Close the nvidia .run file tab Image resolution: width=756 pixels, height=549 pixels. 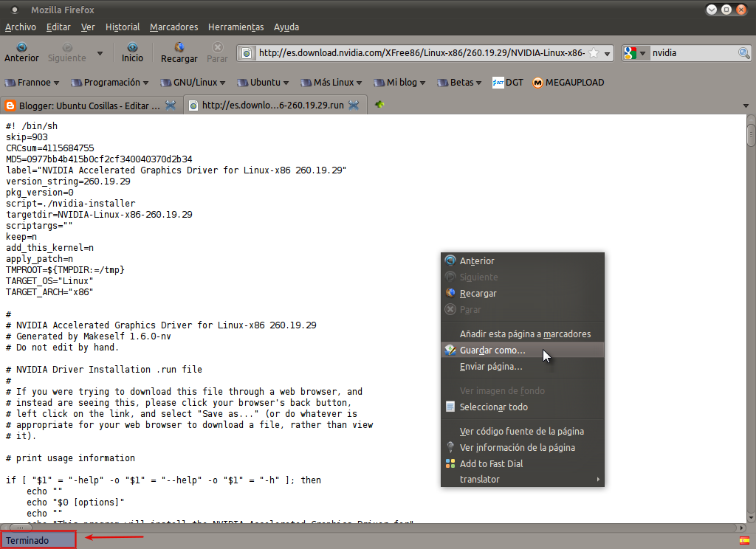(x=354, y=105)
